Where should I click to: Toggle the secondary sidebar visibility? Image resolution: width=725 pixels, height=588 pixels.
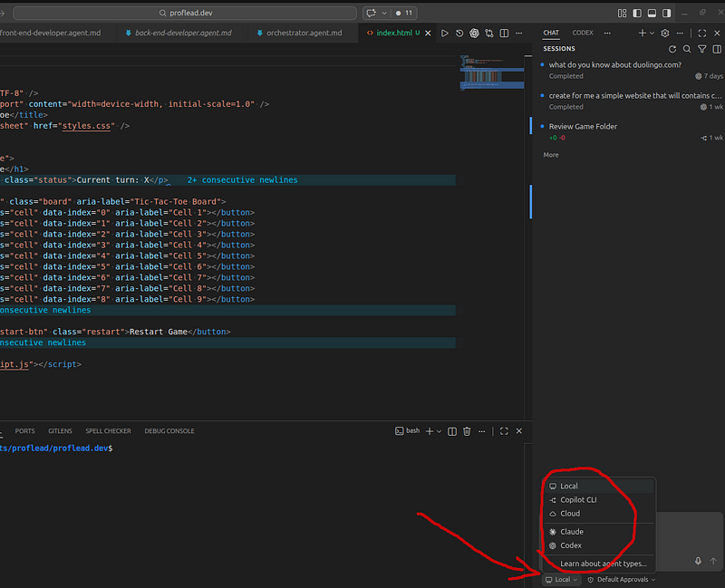pyautogui.click(x=666, y=13)
